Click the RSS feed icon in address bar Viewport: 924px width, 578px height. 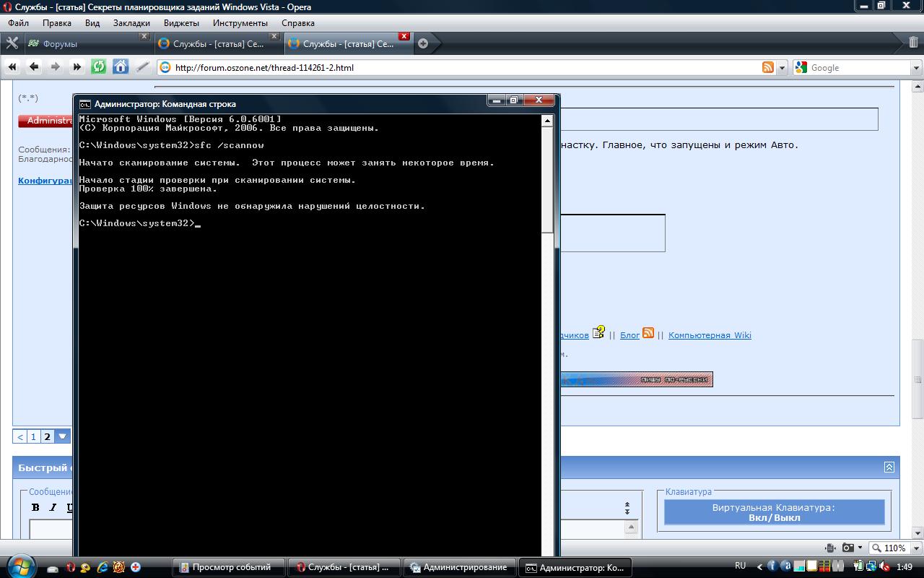point(768,67)
